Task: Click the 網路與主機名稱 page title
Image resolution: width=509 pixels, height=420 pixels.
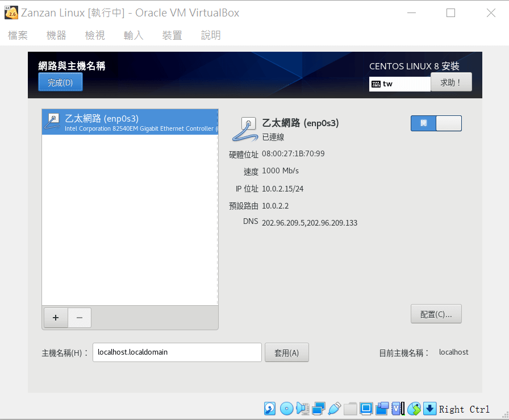Action: [72, 66]
